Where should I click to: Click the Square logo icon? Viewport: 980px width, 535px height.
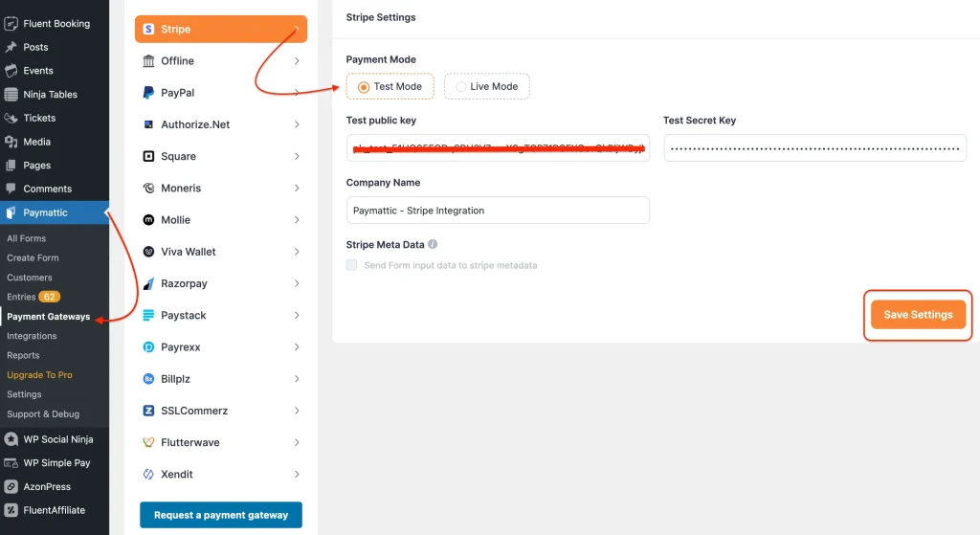[x=148, y=156]
